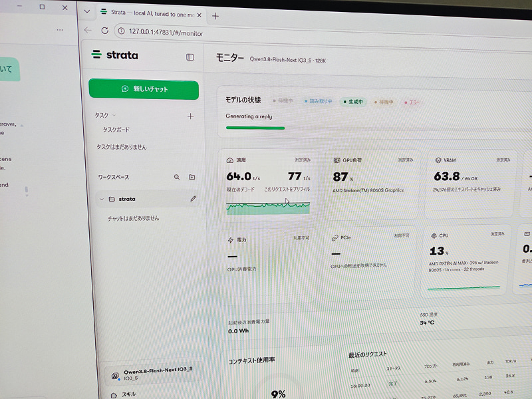Image resolution: width=532 pixels, height=399 pixels.
Task: Click the address bar showing 127.0.0.1:47831/#/monitor
Action: tap(166, 33)
